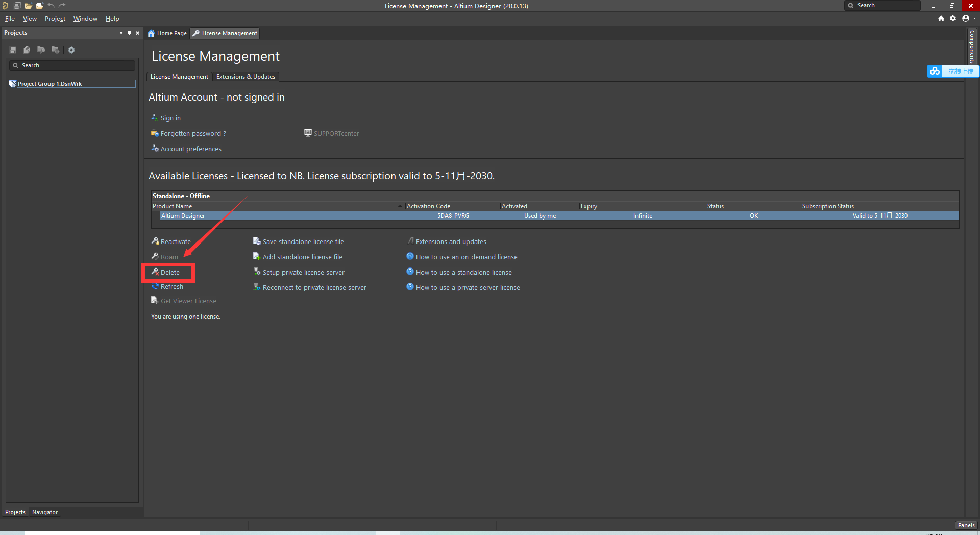Open the Projects panel dropdown arrow
The image size is (980, 535).
click(121, 33)
